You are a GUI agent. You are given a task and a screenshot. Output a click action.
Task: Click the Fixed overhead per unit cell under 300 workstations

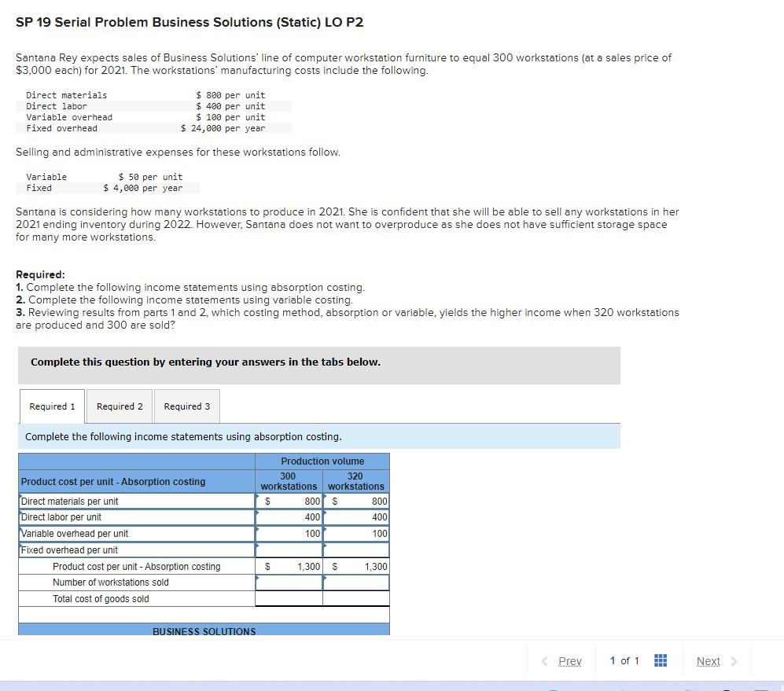click(x=288, y=549)
